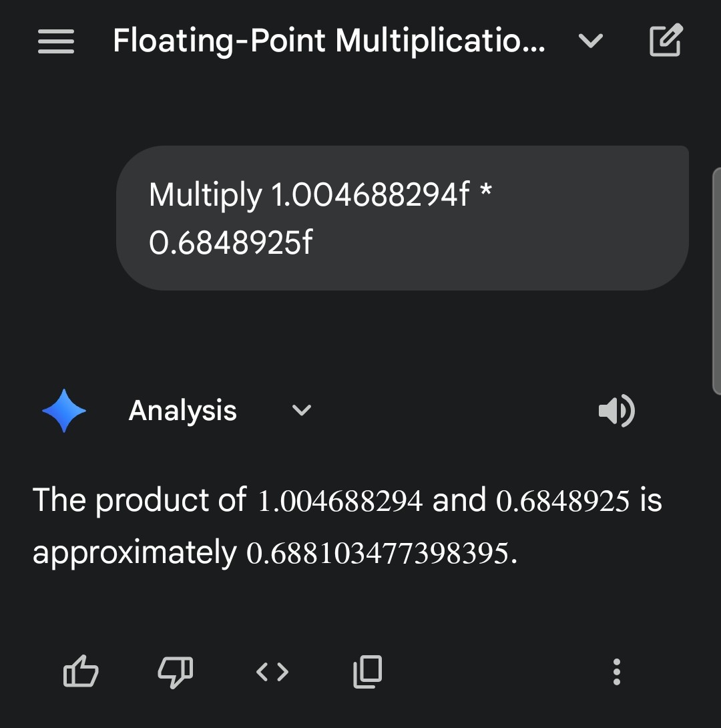Click 1.004688294 in the response text
The height and width of the screenshot is (728, 721).
coord(340,501)
